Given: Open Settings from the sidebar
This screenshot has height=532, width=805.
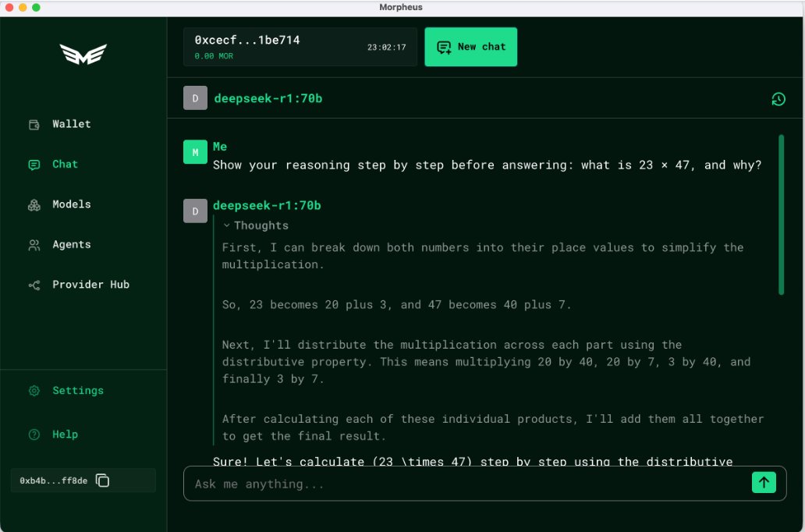Looking at the screenshot, I should pyautogui.click(x=78, y=390).
